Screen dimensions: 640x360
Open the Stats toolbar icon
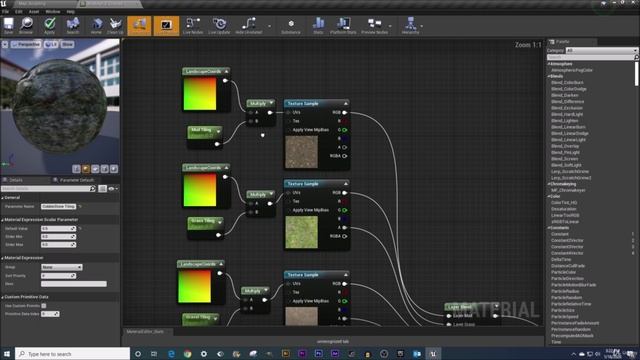318,24
